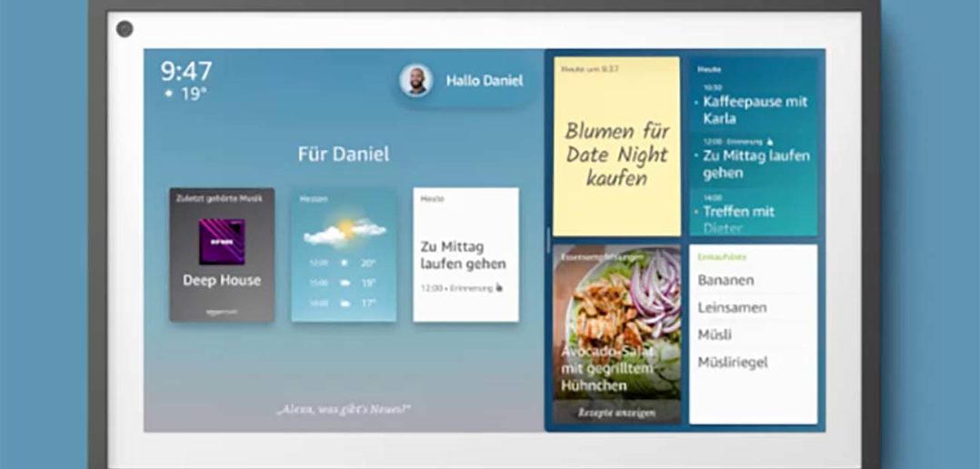
Task: Open the Avocado-Salat recipe title
Action: click(606, 368)
